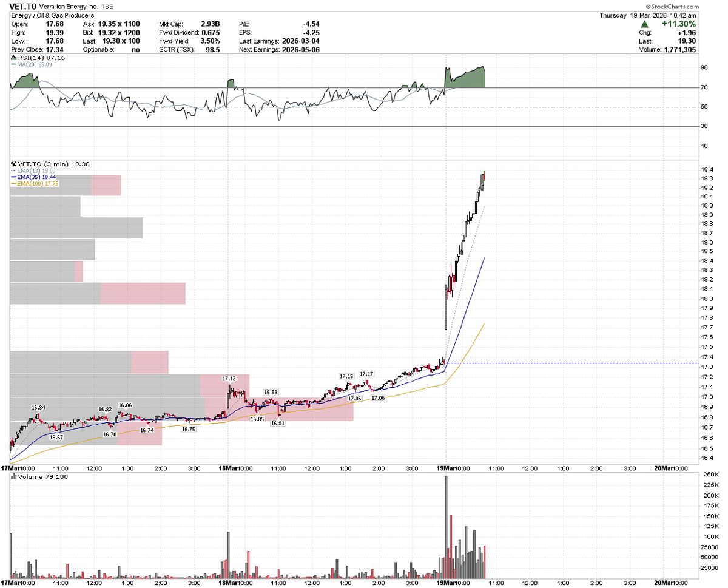This screenshot has height=588, width=728.
Task: Click the Bid quote 19.32 x 1200
Action: click(118, 32)
